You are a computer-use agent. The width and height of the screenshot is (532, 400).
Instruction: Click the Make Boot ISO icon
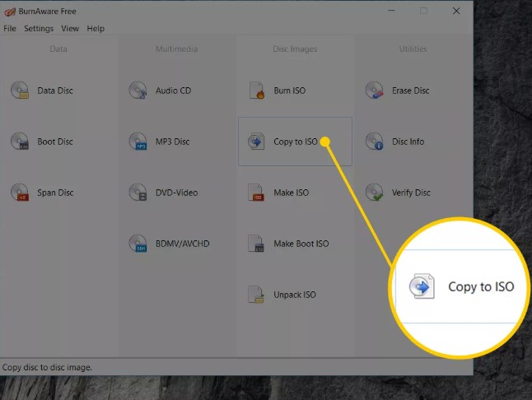coord(256,244)
